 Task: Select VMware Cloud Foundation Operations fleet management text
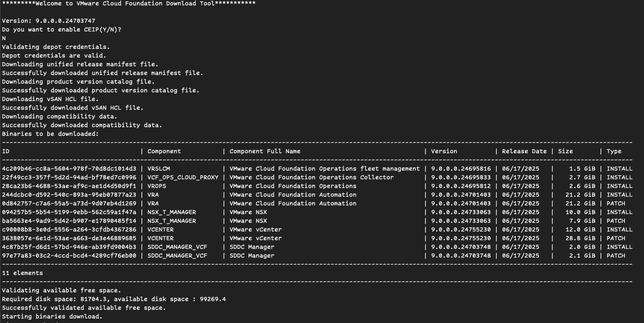325,169
